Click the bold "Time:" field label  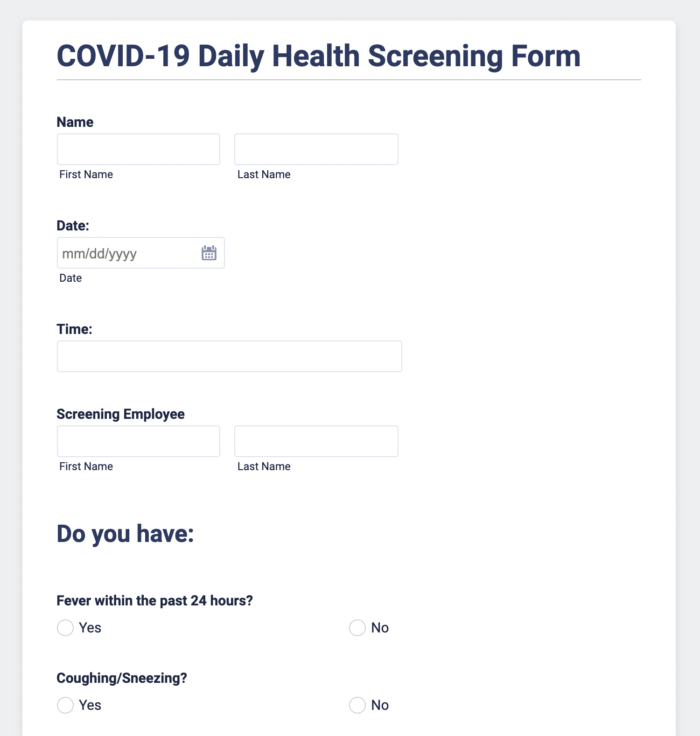[74, 329]
